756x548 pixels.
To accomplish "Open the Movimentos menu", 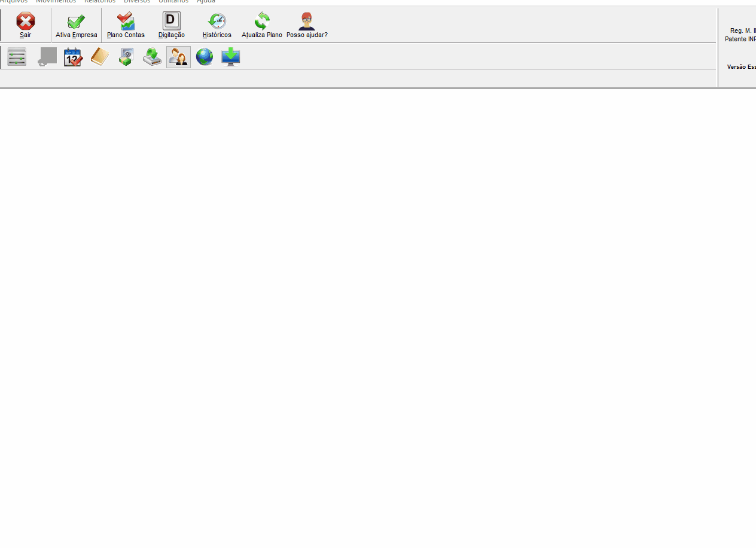I will point(56,2).
